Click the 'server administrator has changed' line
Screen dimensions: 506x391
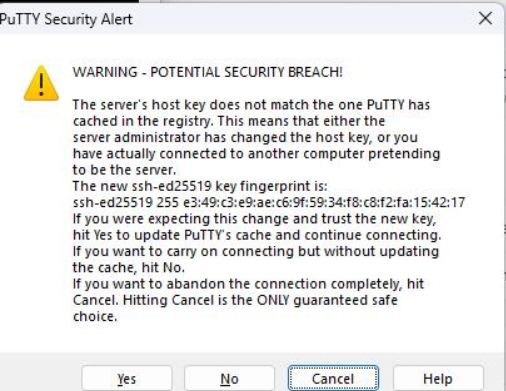(245, 137)
